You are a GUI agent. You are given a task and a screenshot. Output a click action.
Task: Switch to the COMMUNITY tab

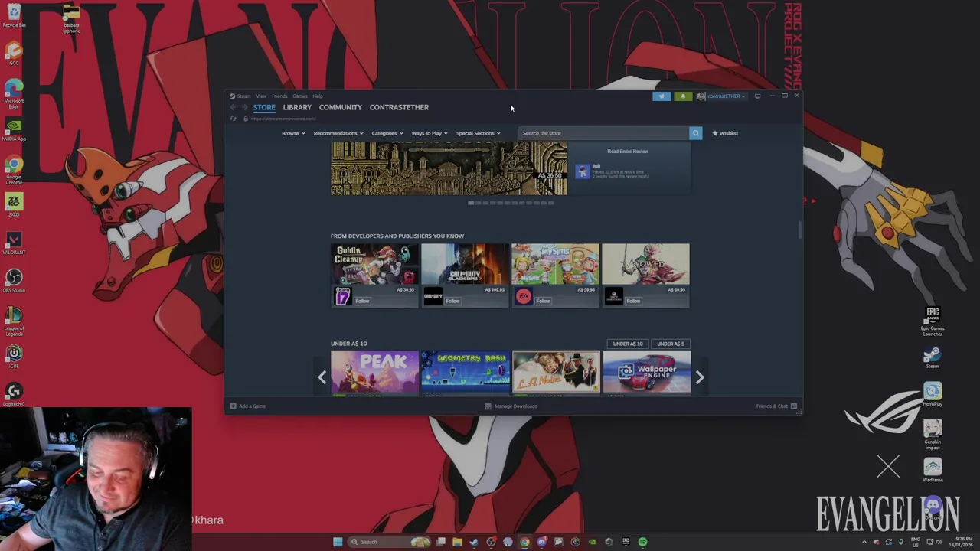point(340,107)
